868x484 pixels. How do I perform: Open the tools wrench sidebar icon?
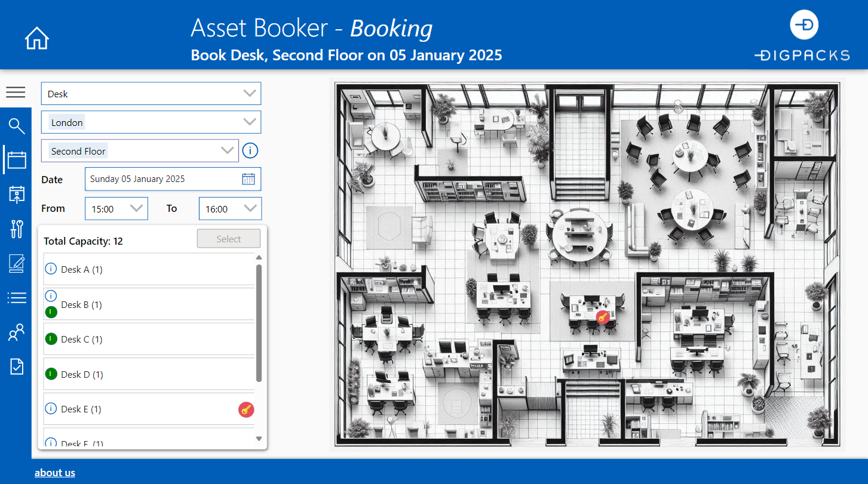(x=16, y=229)
